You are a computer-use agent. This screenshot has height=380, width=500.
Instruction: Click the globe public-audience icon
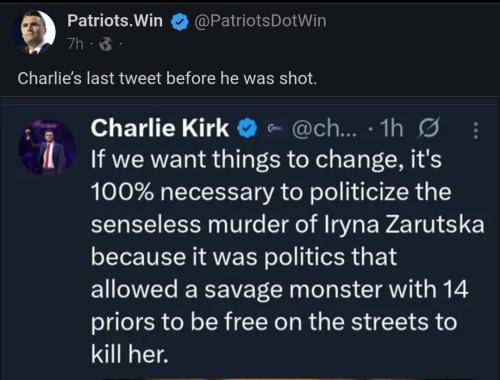106,44
